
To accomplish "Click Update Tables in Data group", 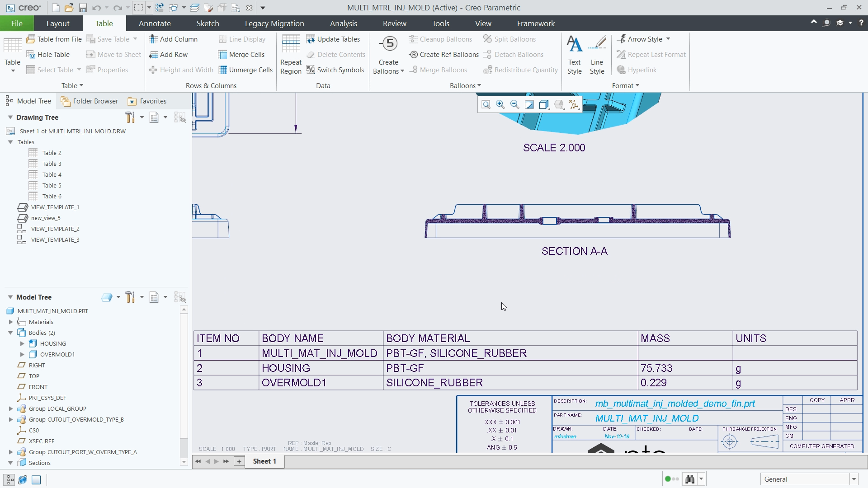I will (333, 39).
